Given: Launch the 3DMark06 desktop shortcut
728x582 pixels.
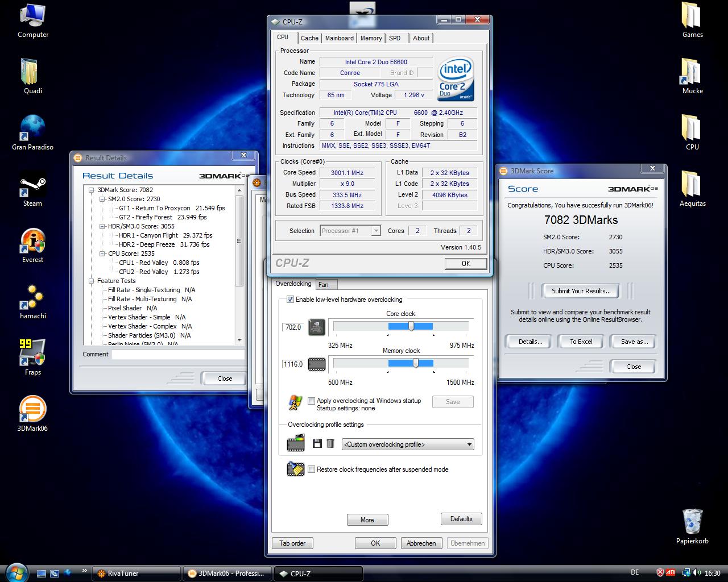Looking at the screenshot, I should [32, 414].
